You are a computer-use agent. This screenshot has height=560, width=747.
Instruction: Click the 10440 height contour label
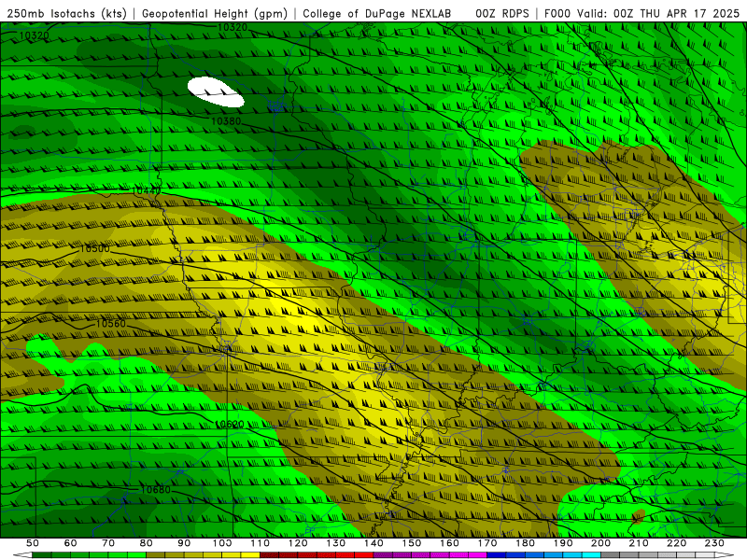click(x=146, y=190)
